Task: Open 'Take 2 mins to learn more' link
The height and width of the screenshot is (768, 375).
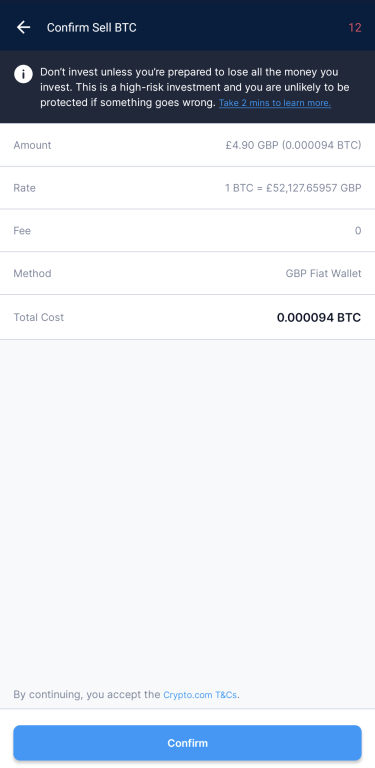Action: 275,103
